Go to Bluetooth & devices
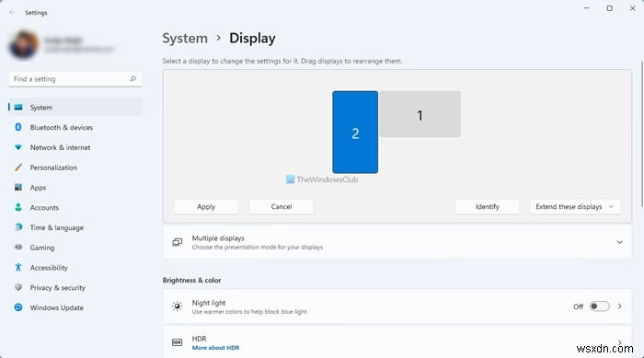Screen dimensions: 644x358 click(x=75, y=127)
